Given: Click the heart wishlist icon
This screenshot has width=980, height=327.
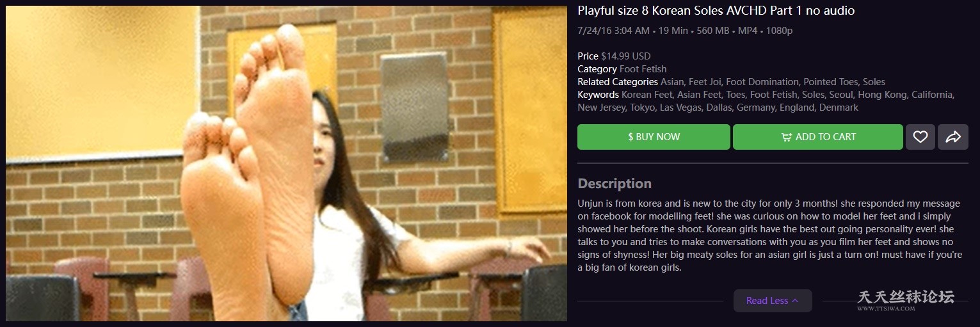Looking at the screenshot, I should [920, 137].
